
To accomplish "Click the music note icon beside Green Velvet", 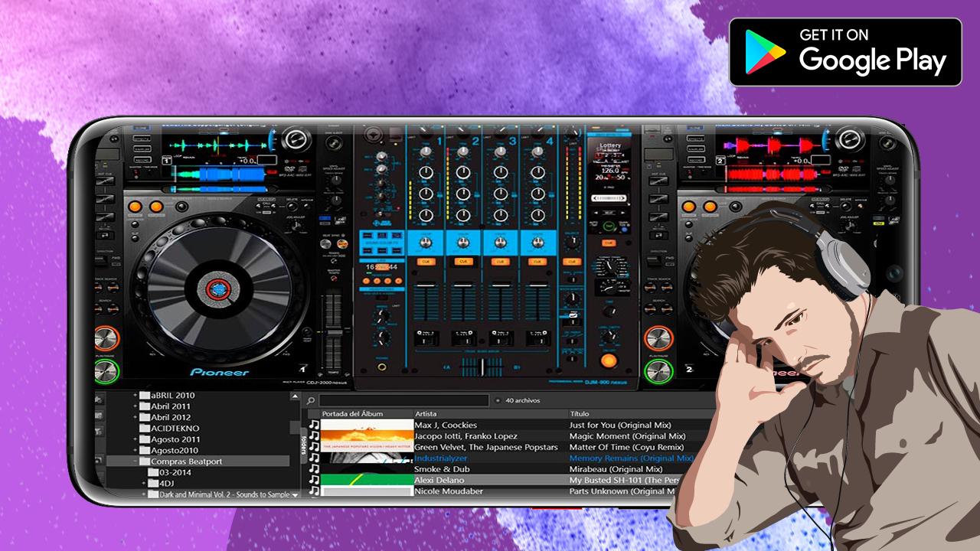I will pos(314,447).
